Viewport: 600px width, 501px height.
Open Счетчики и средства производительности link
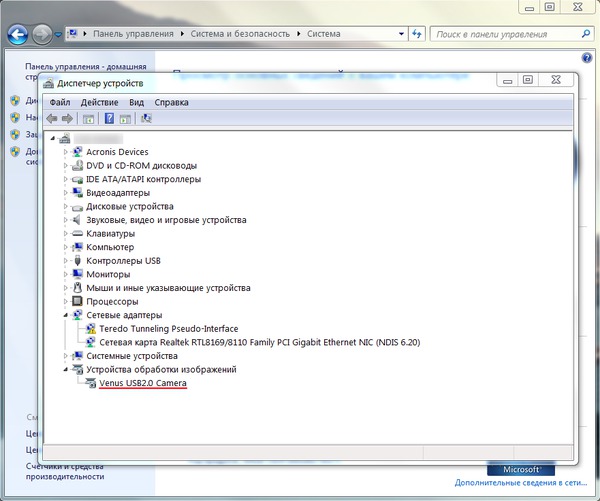pos(65,472)
